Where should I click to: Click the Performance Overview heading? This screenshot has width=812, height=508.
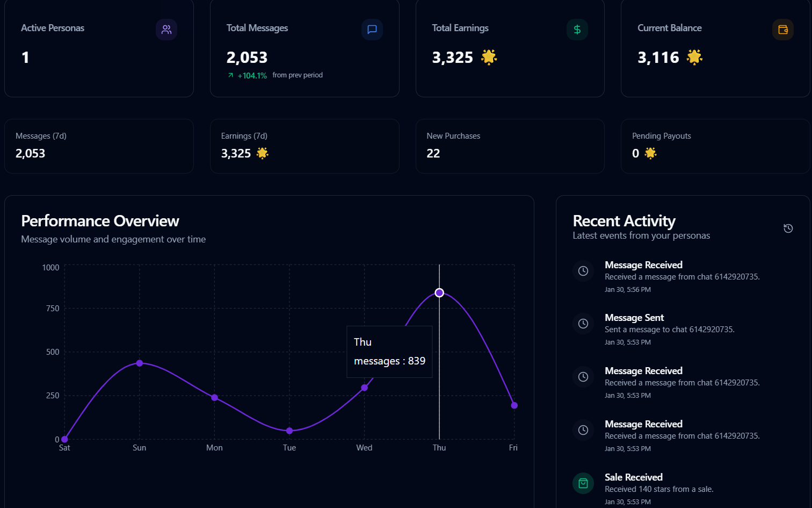(100, 221)
